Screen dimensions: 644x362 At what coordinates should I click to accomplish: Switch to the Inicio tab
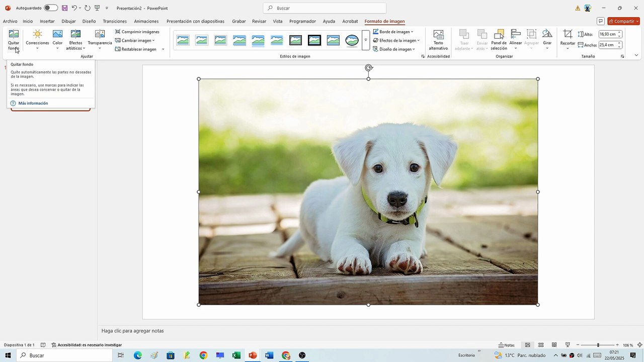28,21
